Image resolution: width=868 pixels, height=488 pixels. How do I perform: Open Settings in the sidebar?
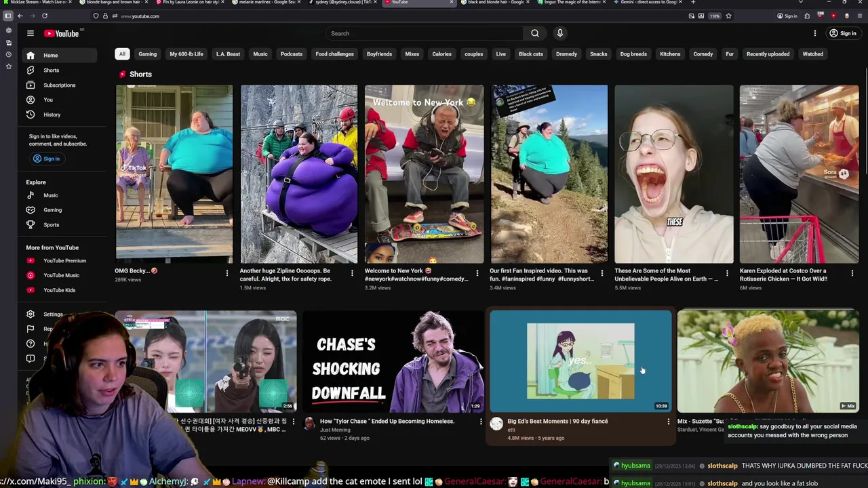click(53, 314)
